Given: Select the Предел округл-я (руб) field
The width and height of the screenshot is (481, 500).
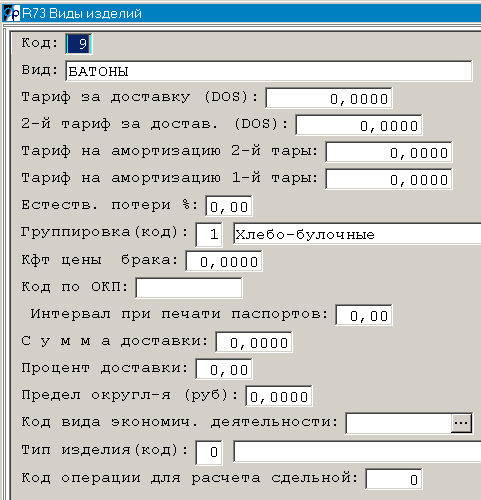Looking at the screenshot, I should [279, 396].
